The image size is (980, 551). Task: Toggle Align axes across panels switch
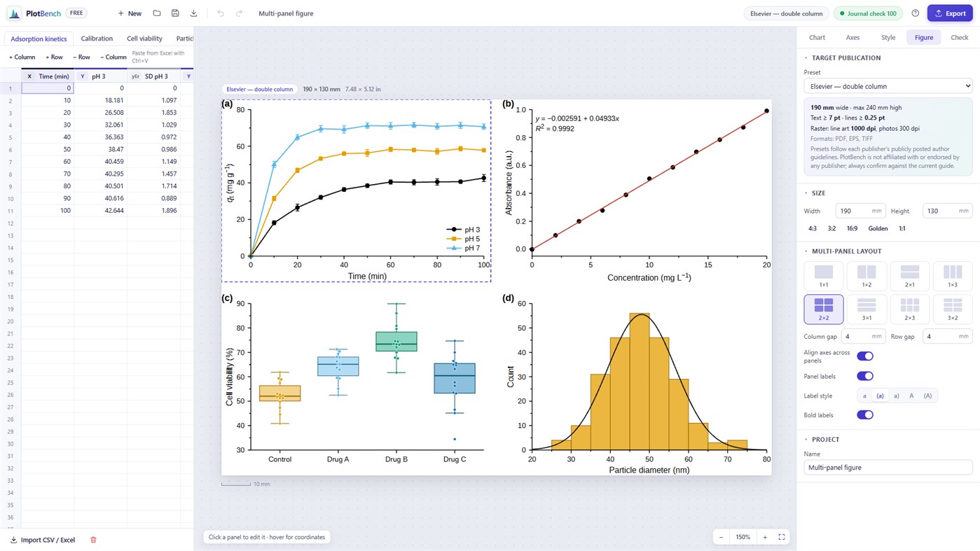point(865,356)
